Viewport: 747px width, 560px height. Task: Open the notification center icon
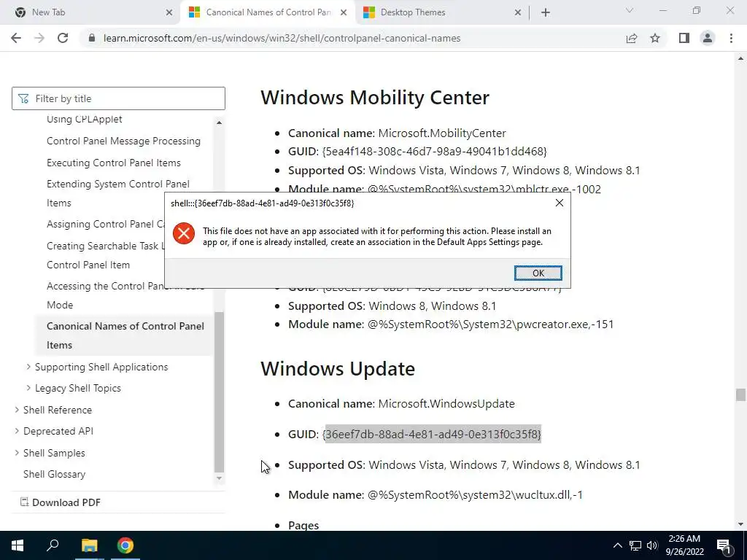pyautogui.click(x=724, y=545)
